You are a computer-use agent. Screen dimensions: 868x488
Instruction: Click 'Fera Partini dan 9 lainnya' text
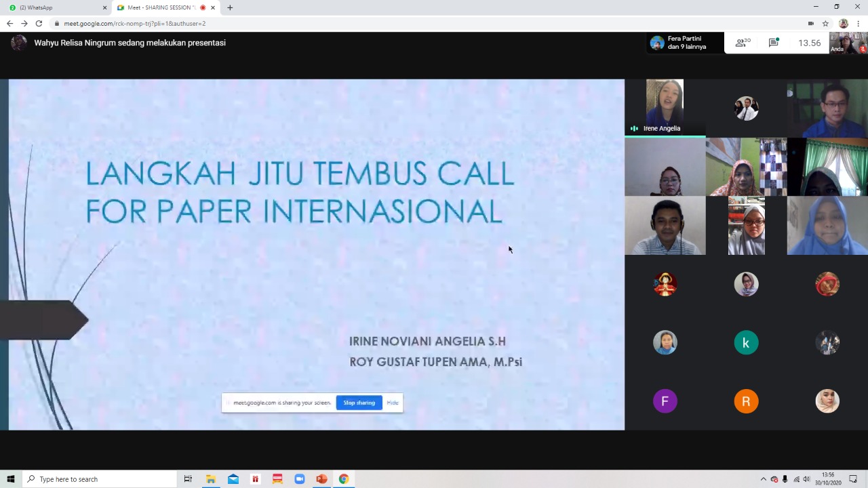[x=687, y=43]
